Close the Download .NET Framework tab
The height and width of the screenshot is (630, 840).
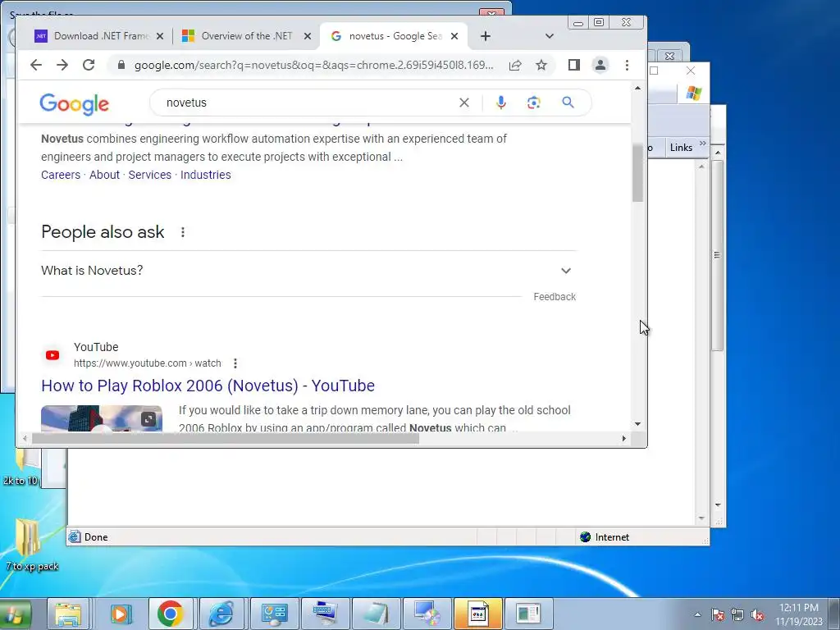pos(160,36)
